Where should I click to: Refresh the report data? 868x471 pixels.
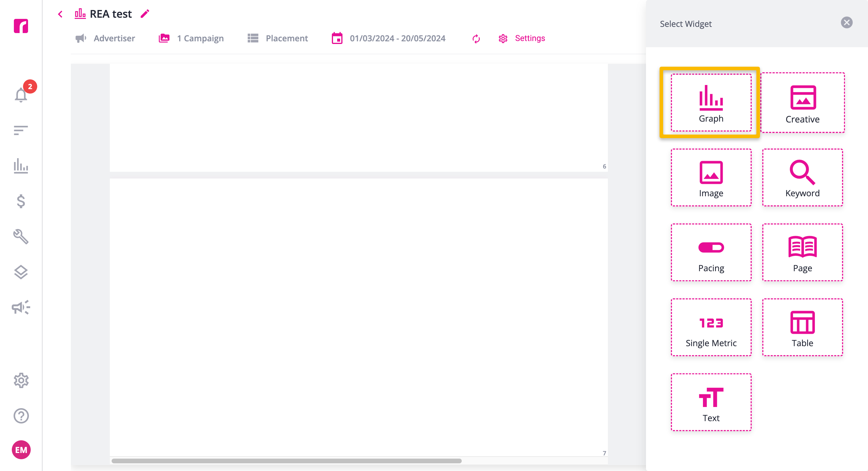tap(476, 39)
